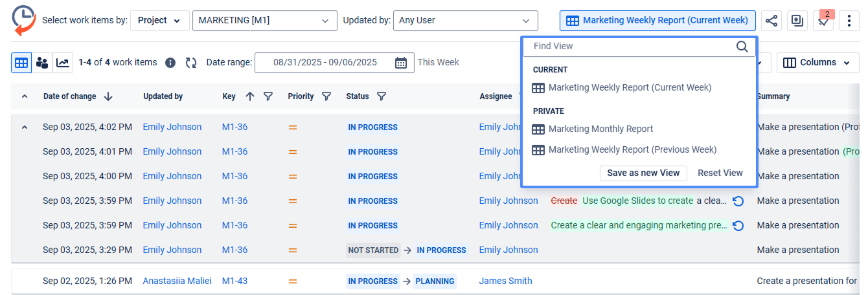Image resolution: width=868 pixels, height=295 pixels.
Task: Switch to the users view mode
Action: click(x=42, y=63)
